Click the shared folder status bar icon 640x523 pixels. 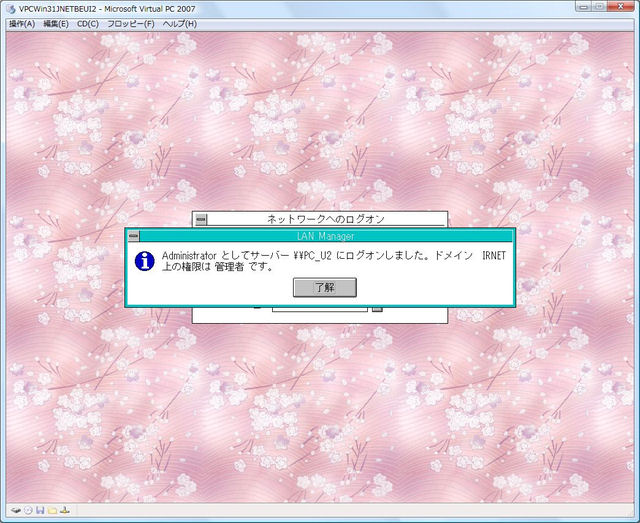[52, 510]
